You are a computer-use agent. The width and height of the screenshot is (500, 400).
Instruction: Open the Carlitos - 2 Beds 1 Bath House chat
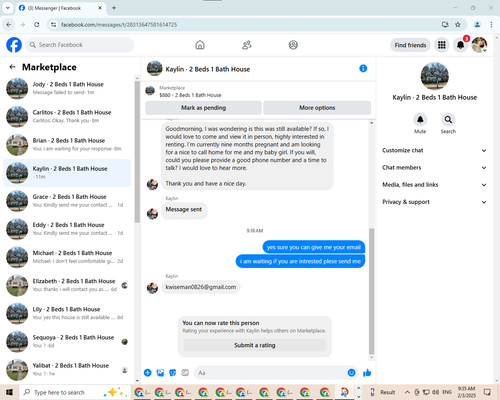[x=67, y=117]
